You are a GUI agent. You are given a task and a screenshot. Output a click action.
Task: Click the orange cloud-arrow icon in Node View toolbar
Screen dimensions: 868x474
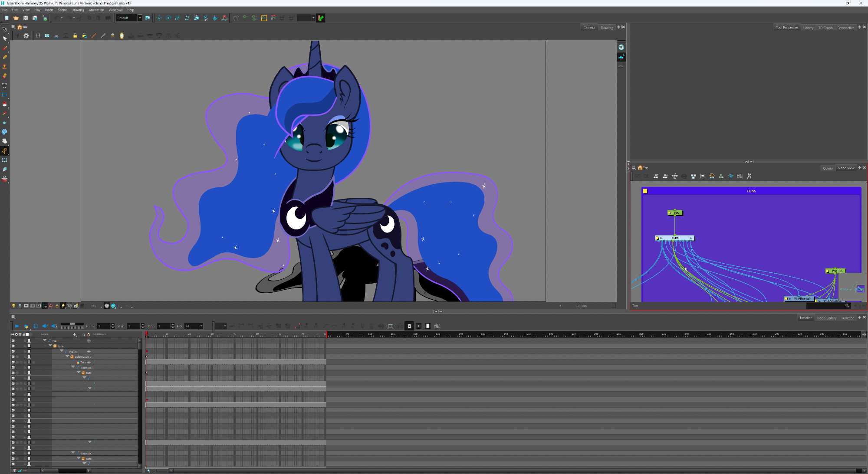712,176
